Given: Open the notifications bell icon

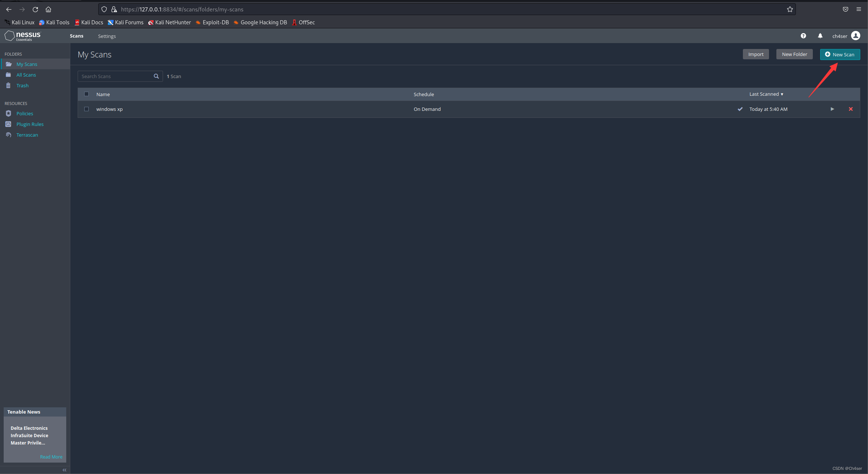Looking at the screenshot, I should [x=820, y=36].
